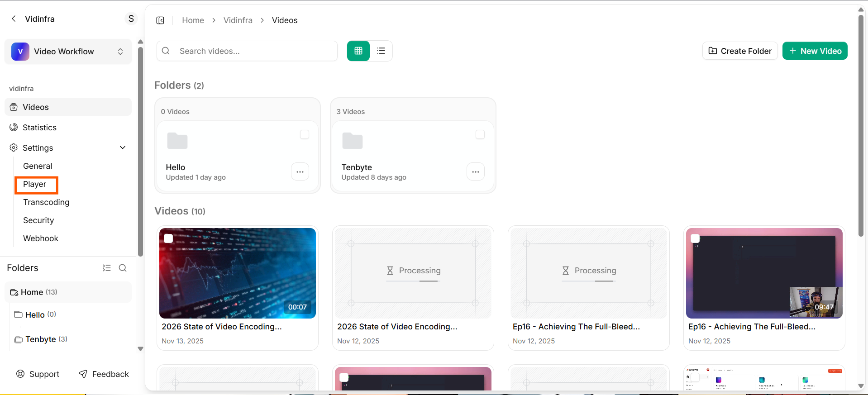Collapse the Settings submenu chevron
868x395 pixels.
point(123,148)
